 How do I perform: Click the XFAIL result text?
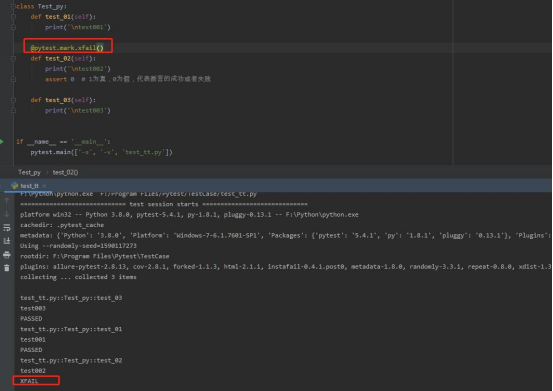[x=29, y=381]
